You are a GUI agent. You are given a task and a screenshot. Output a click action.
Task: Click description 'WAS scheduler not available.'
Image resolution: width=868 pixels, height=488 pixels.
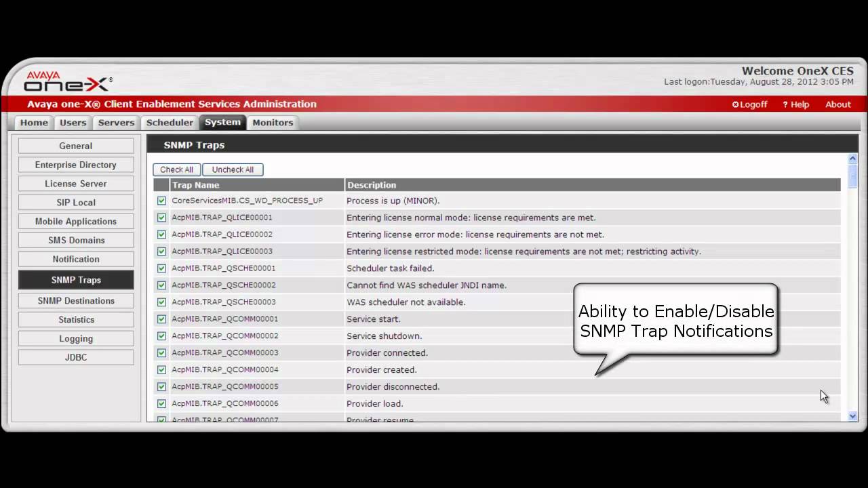406,302
